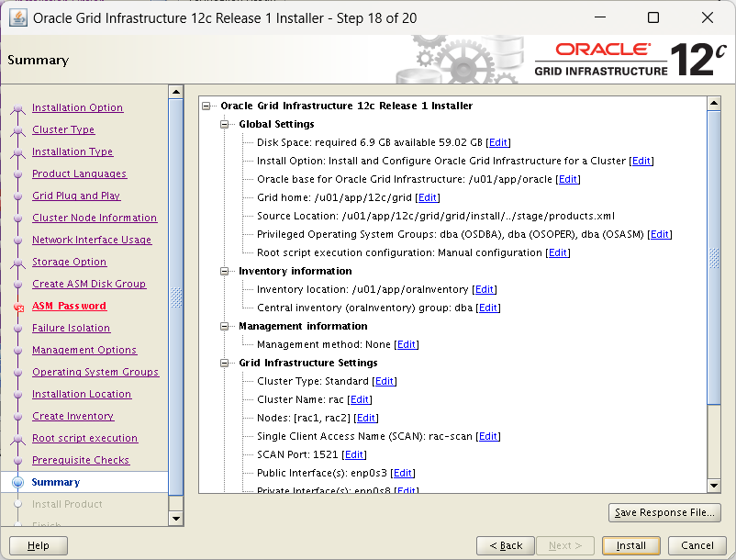Open Operating System Groups step
Image resolution: width=736 pixels, height=560 pixels.
pos(95,372)
